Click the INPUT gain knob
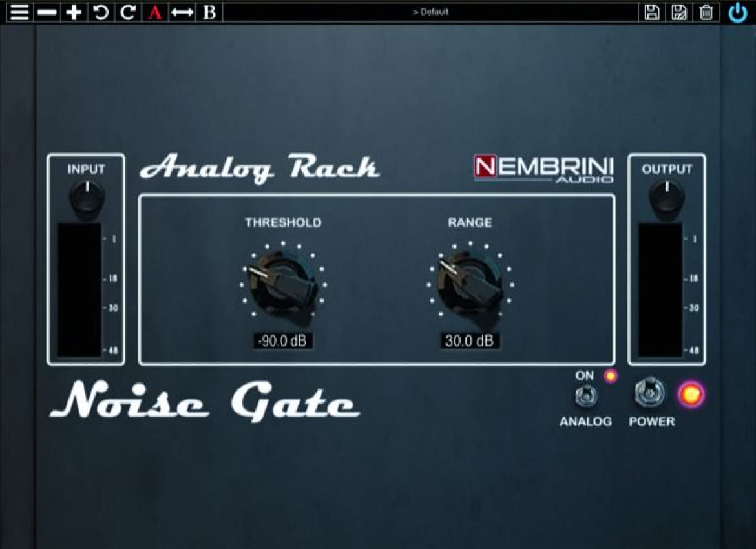 click(87, 198)
